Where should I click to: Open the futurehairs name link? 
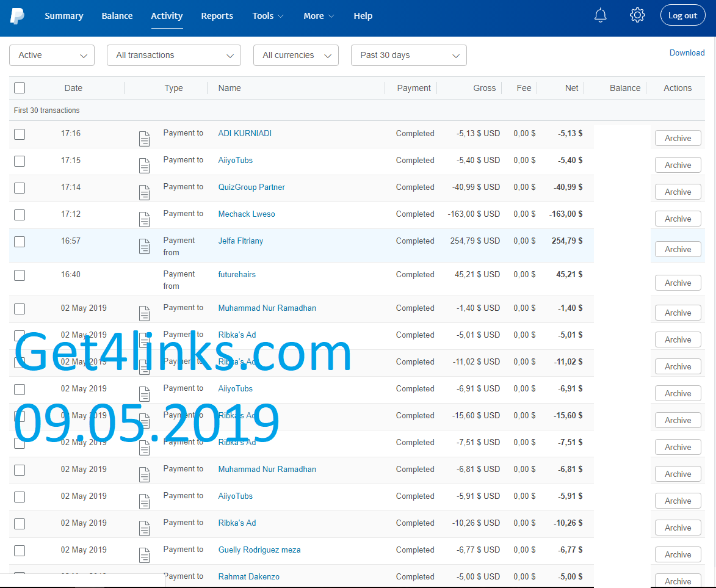(x=237, y=275)
